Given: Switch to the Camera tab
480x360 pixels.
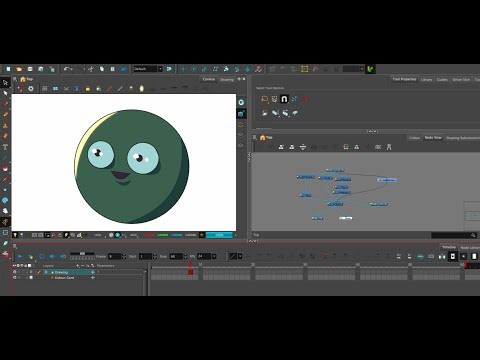Looking at the screenshot, I should click(209, 79).
